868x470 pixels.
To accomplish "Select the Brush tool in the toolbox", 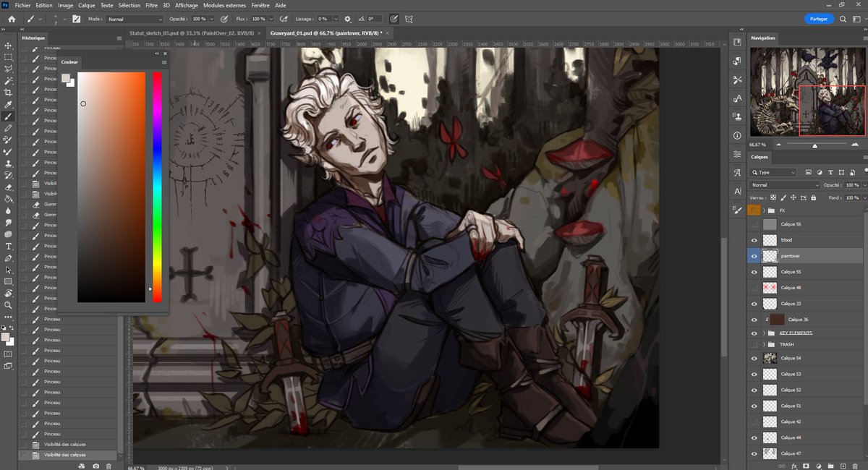I will click(x=9, y=116).
